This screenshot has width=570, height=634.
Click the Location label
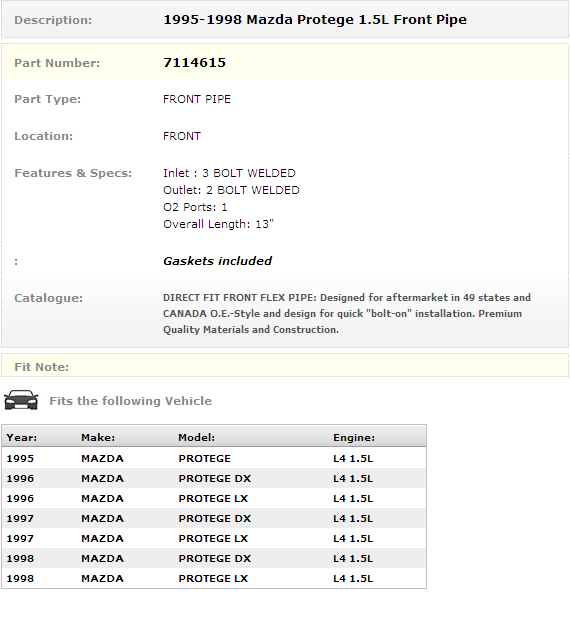tap(44, 136)
